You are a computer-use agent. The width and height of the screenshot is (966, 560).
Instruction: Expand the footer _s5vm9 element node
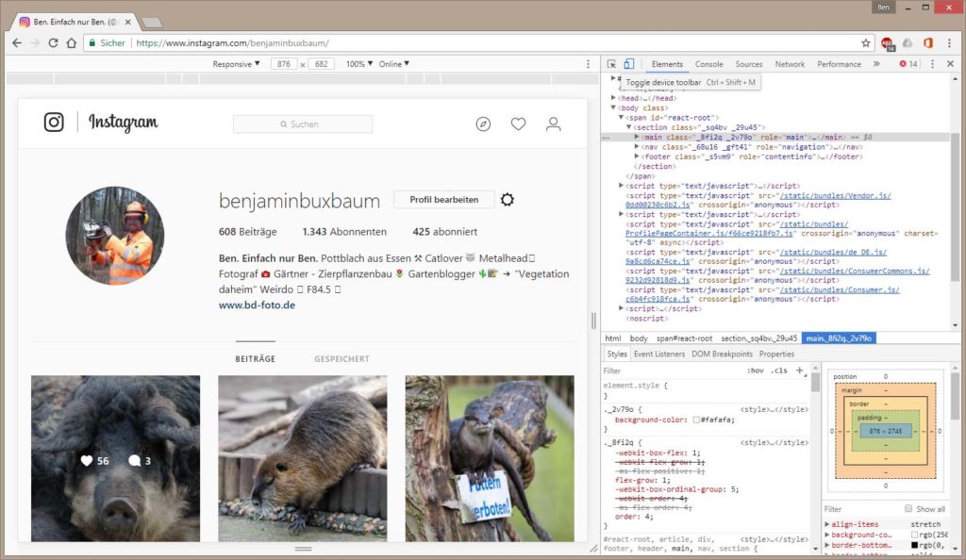[637, 156]
